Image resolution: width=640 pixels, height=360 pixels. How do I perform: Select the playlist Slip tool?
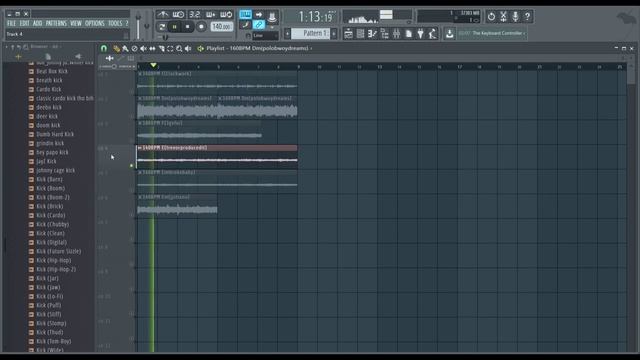(x=152, y=49)
